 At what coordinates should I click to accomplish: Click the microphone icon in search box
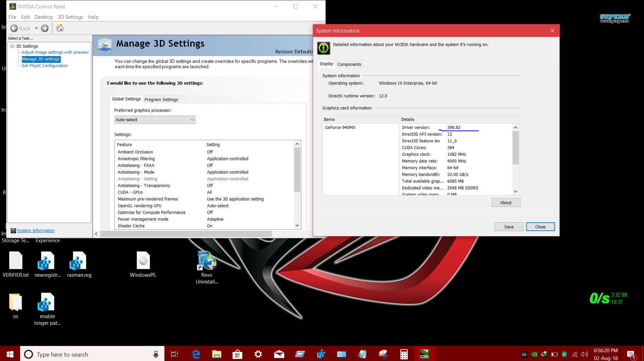click(x=156, y=354)
